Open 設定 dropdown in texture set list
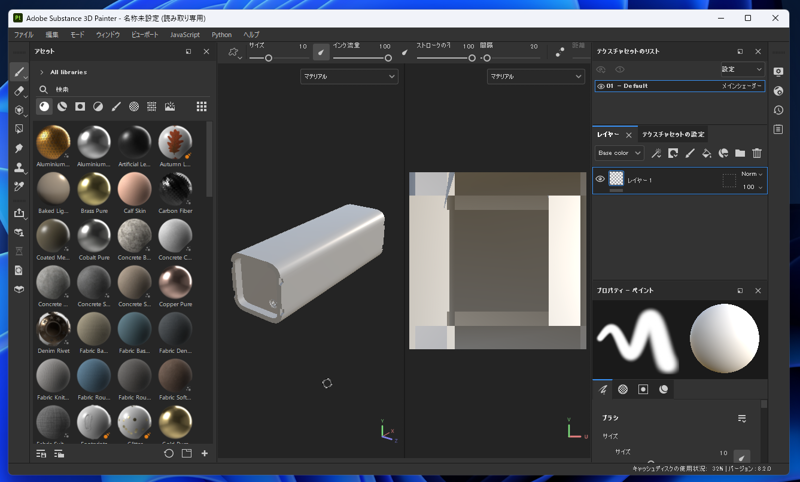This screenshot has width=800, height=482. (742, 69)
